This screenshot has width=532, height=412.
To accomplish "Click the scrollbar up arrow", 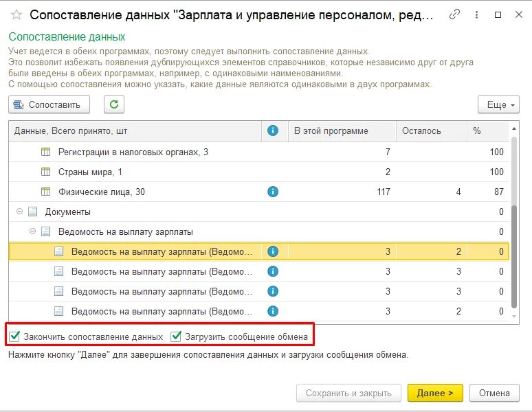I will 514,129.
